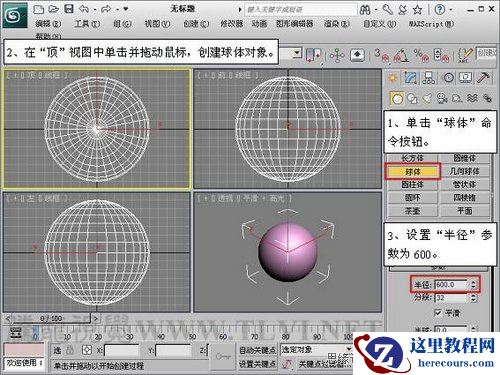Click the key icon in the title bar
The height and width of the screenshot is (375, 500).
coord(387,10)
